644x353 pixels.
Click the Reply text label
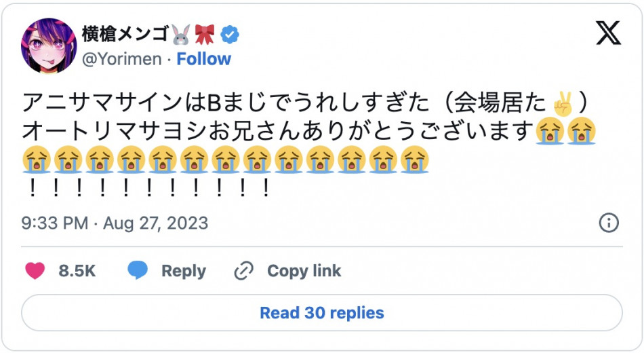tap(183, 271)
